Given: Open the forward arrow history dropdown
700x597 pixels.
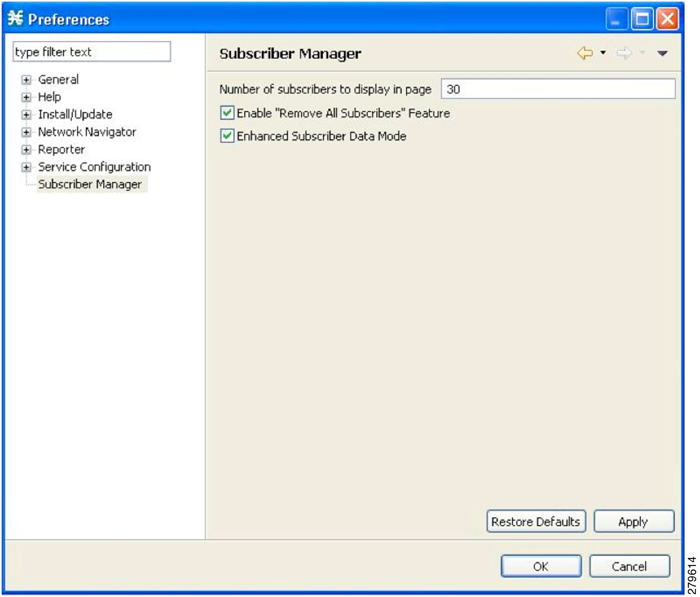Looking at the screenshot, I should point(642,53).
